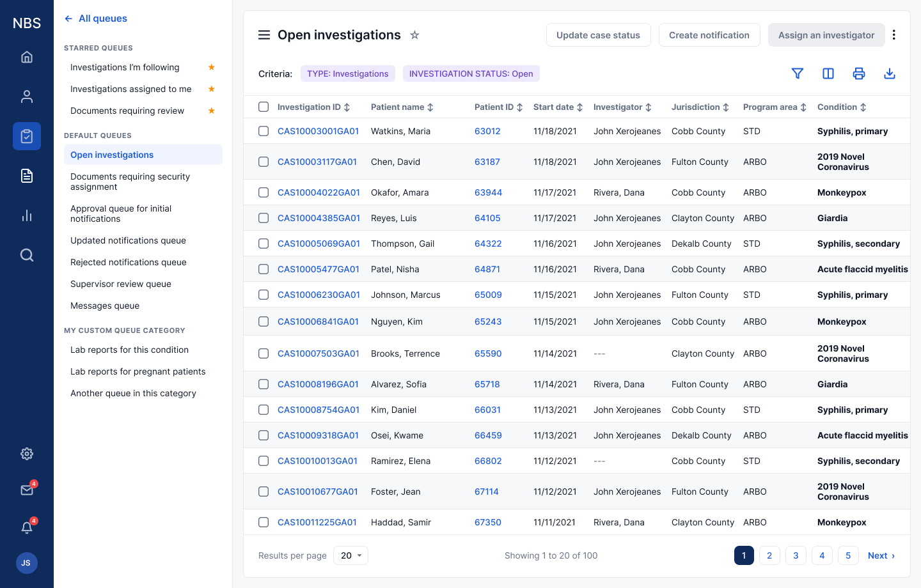Open the filter icon in the table toolbar
The image size is (921, 588).
click(797, 73)
